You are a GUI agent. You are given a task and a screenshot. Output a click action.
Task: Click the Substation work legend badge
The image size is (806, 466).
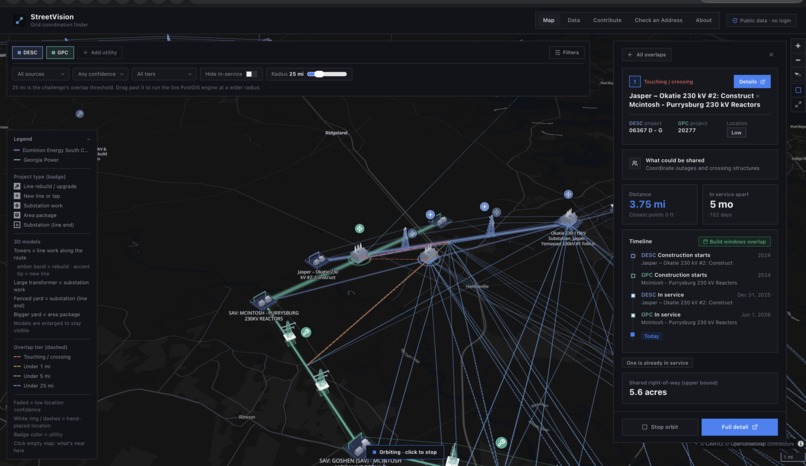pyautogui.click(x=17, y=206)
